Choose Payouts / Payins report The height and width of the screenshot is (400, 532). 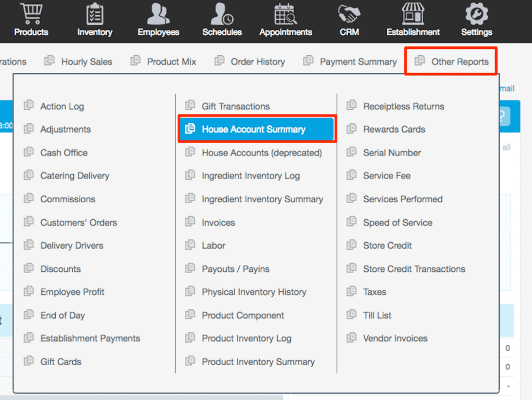coord(235,269)
